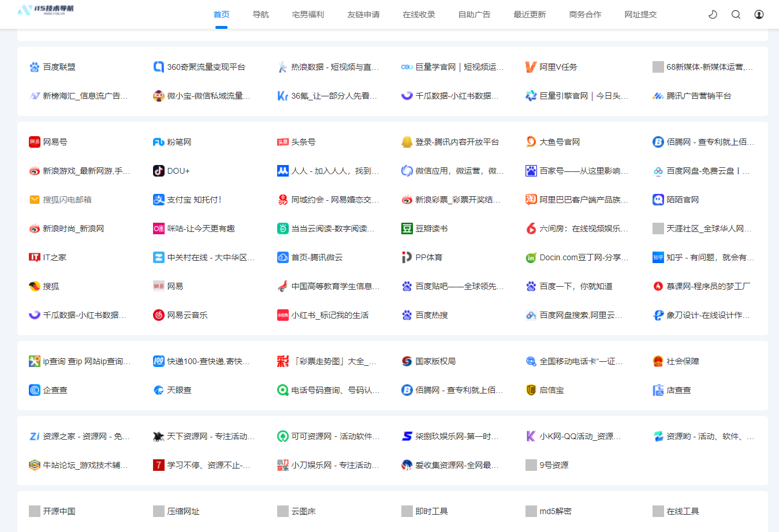The height and width of the screenshot is (532, 779).
Task: Open the search magnifier icon
Action: tap(735, 14)
